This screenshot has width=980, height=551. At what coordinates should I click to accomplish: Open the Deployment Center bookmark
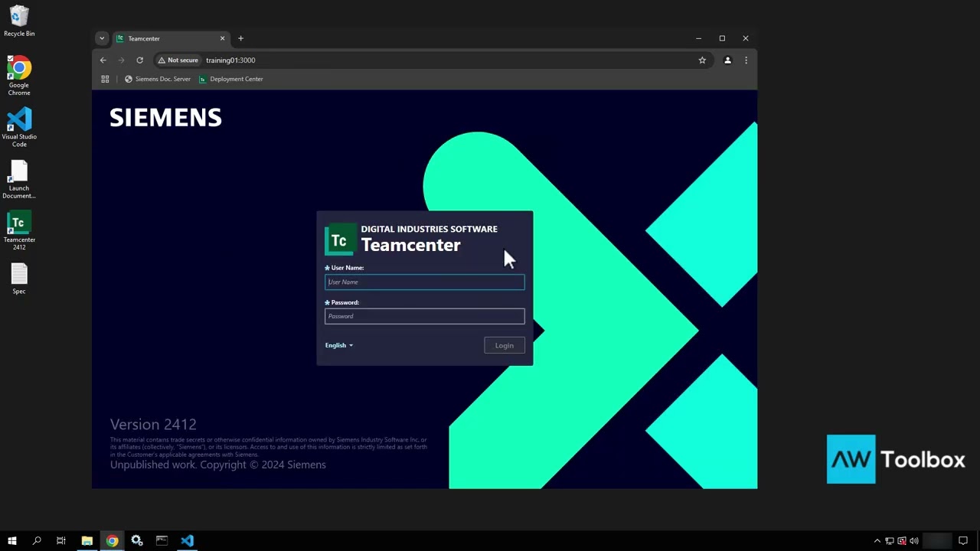click(x=230, y=79)
